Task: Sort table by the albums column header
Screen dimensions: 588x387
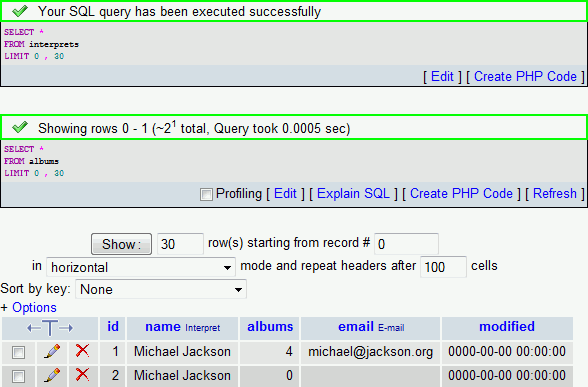Action: pos(270,326)
